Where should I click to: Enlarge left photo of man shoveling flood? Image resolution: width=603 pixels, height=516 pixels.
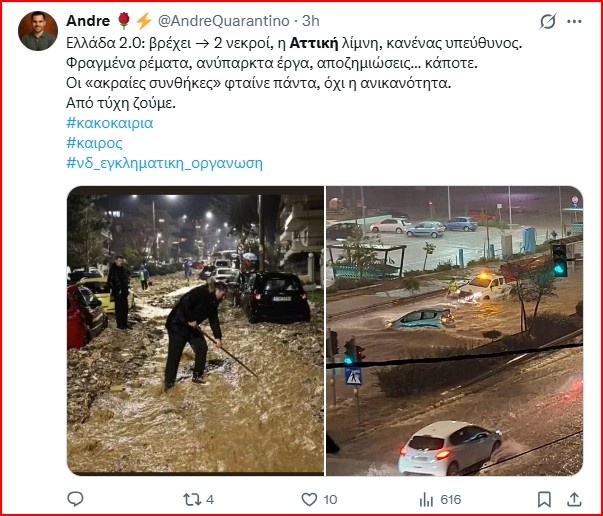(x=195, y=331)
